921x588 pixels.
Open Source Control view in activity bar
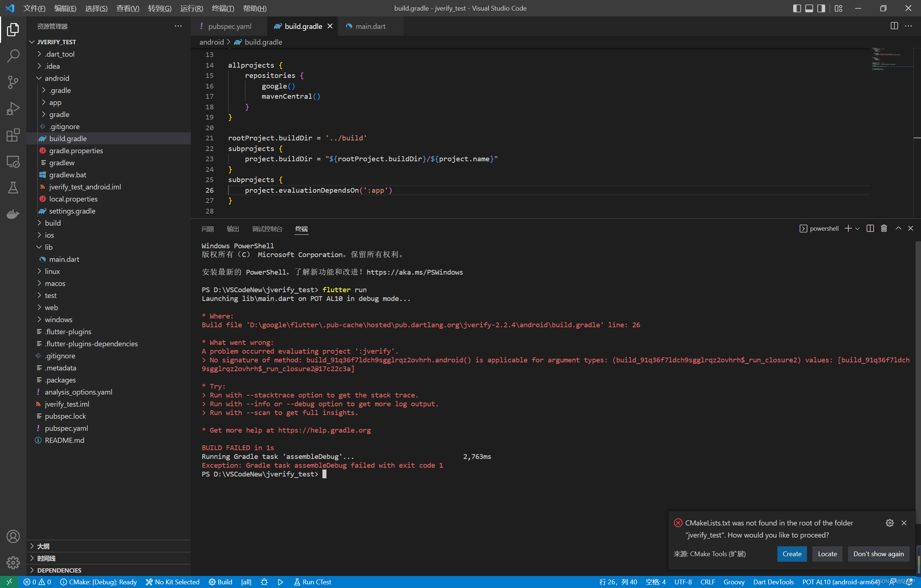pyautogui.click(x=13, y=82)
